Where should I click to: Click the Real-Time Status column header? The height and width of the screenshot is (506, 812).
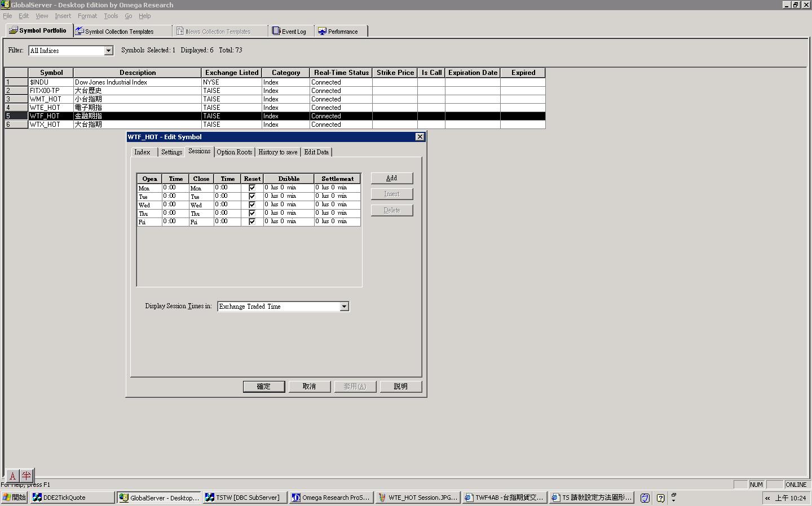(341, 73)
